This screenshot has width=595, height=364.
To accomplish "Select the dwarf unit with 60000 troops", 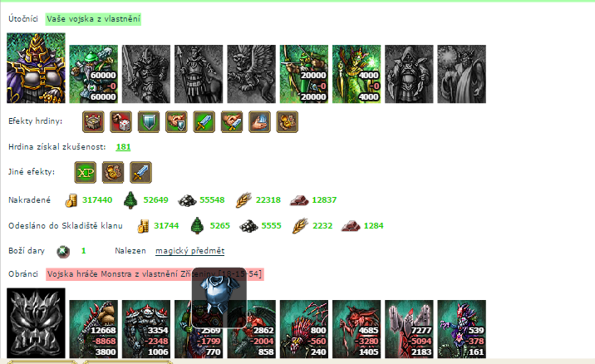I will tap(93, 74).
